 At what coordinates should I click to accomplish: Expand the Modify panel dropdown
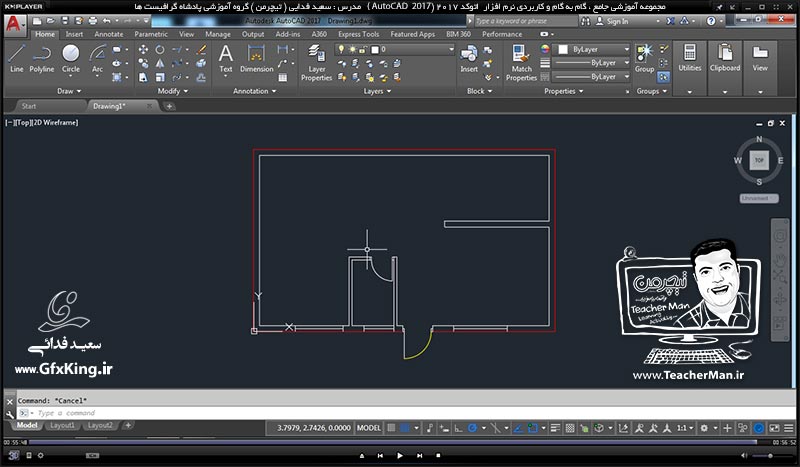(x=172, y=91)
